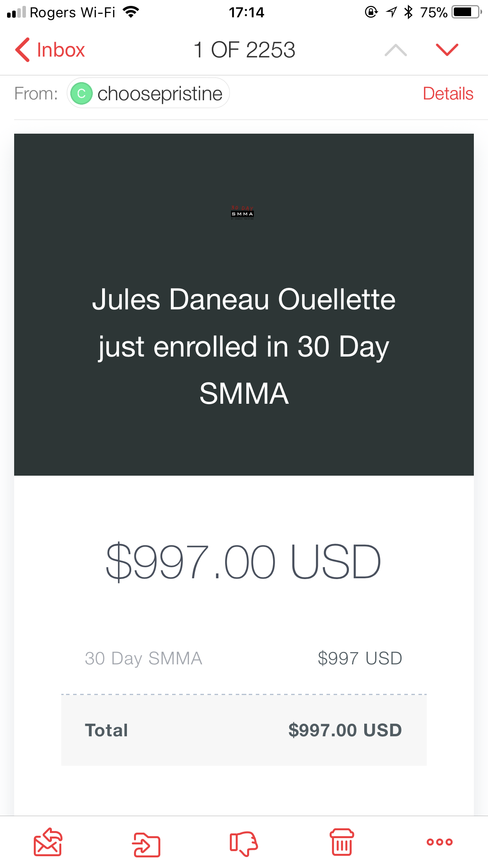Tap the reply envelope icon

48,842
